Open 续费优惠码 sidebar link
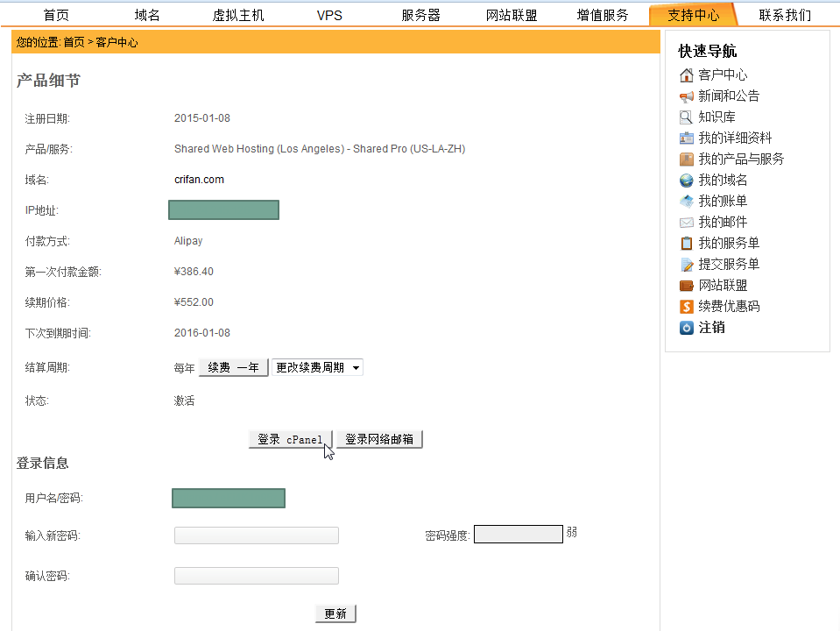 [729, 306]
